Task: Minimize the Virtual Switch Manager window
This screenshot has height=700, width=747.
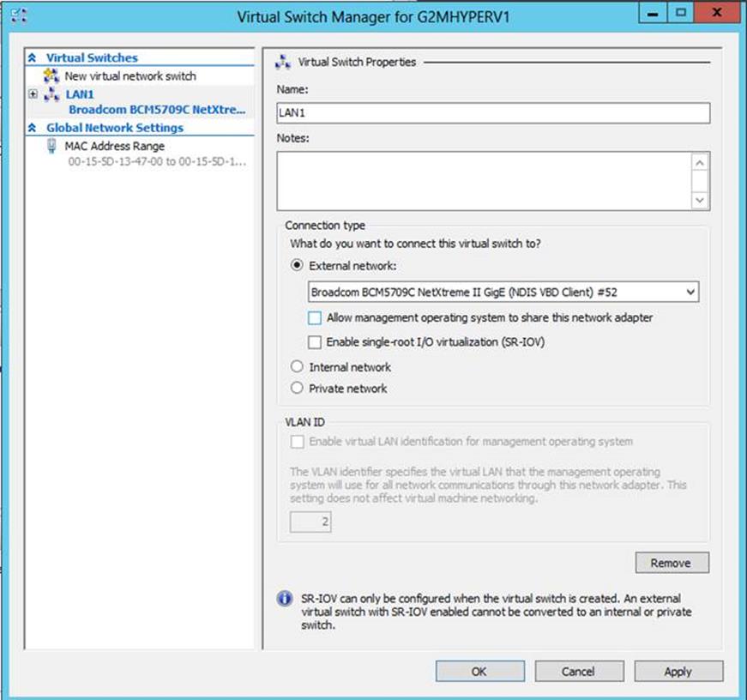Action: (x=652, y=12)
